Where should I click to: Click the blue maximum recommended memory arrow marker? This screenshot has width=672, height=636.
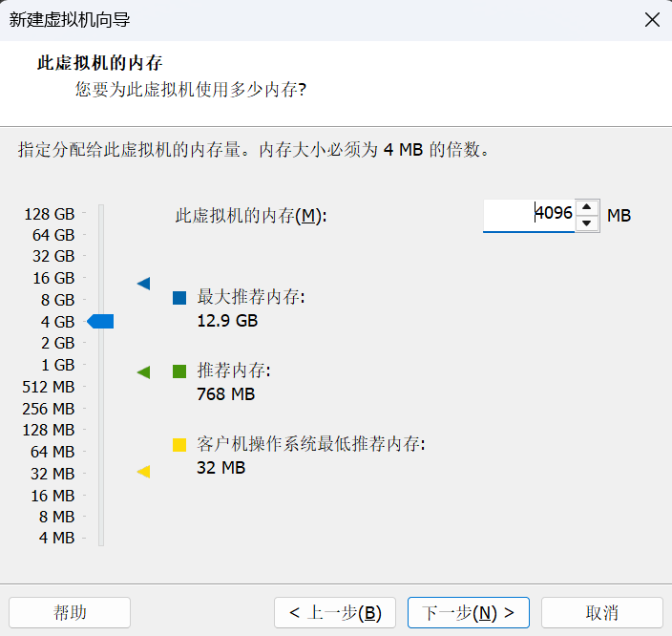[x=143, y=284]
